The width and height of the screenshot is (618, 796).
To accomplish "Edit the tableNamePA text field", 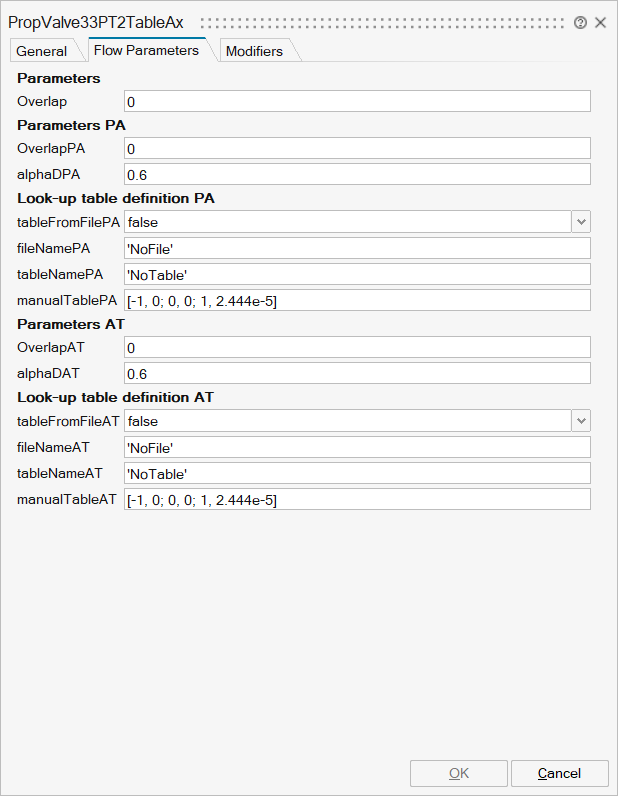I will (357, 274).
